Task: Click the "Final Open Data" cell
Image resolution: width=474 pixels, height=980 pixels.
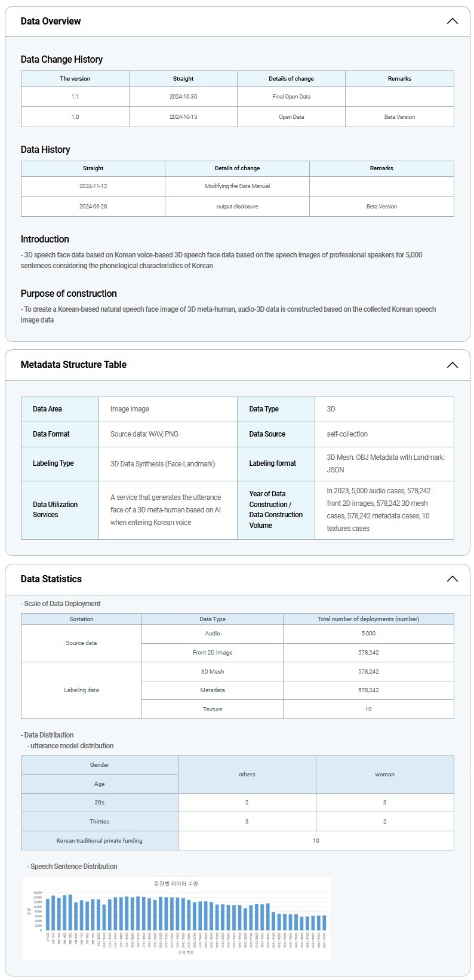Action: [291, 97]
